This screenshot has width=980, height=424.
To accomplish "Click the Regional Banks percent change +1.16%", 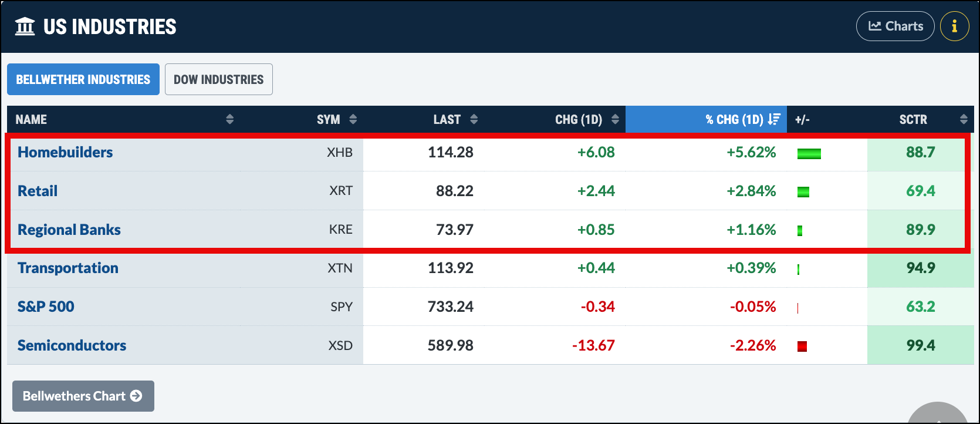I will click(x=751, y=230).
